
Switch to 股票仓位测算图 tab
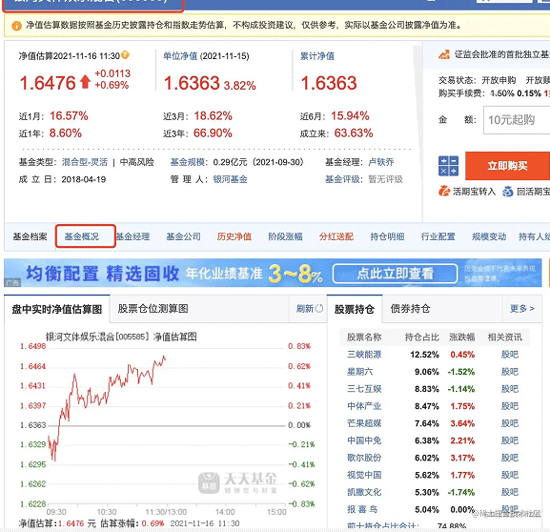click(153, 309)
